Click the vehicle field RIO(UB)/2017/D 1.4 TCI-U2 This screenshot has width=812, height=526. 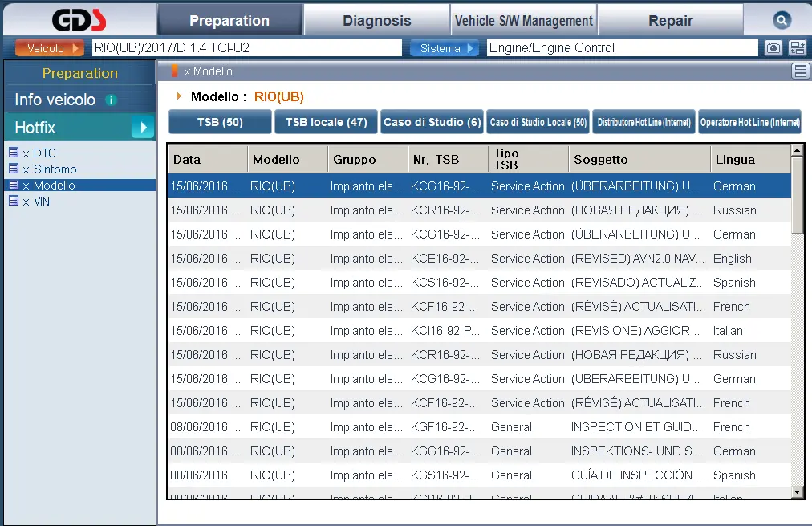(x=247, y=47)
